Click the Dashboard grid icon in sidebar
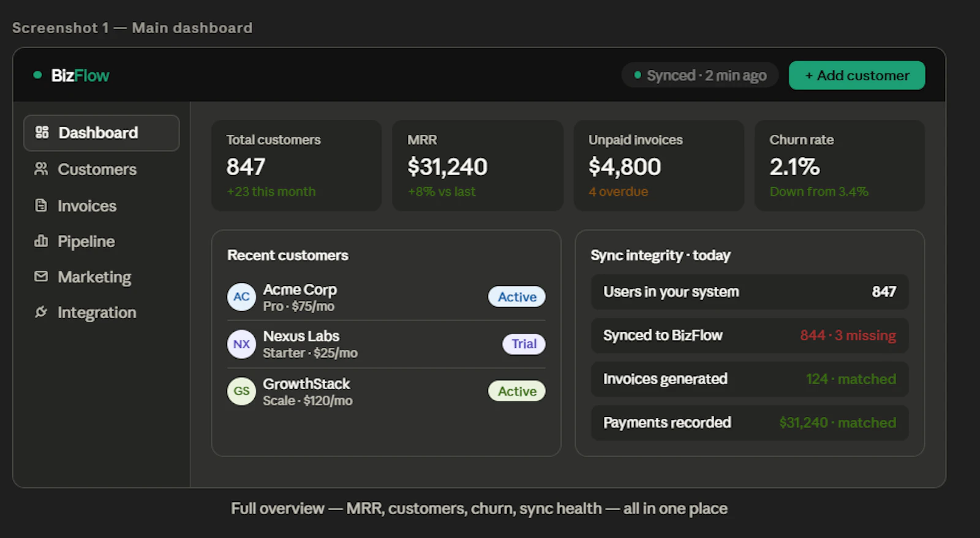 point(42,132)
